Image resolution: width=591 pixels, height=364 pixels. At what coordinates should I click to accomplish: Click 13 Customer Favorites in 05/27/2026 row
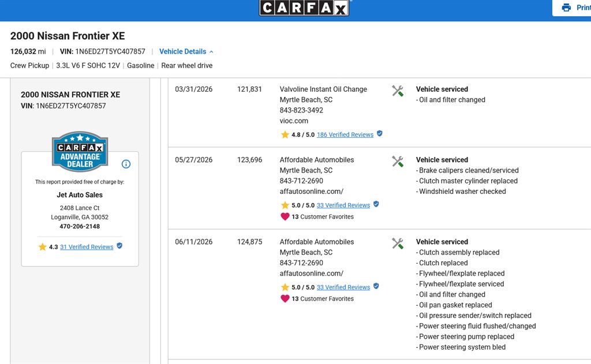(x=323, y=217)
